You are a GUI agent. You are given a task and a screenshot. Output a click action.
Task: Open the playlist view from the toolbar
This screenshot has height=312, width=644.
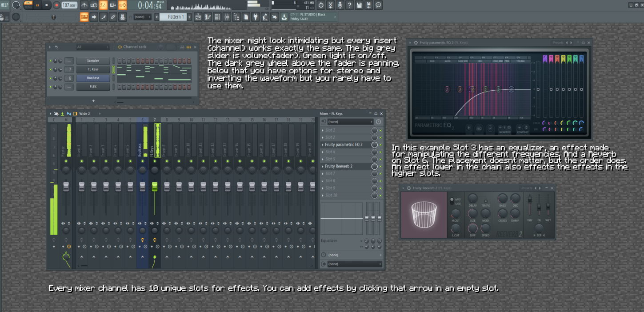tap(198, 17)
